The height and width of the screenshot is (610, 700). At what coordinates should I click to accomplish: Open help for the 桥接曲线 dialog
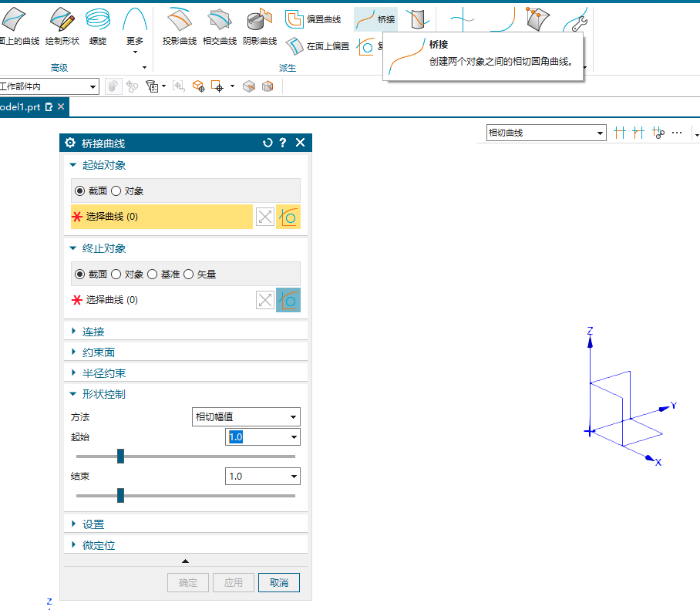tap(283, 143)
